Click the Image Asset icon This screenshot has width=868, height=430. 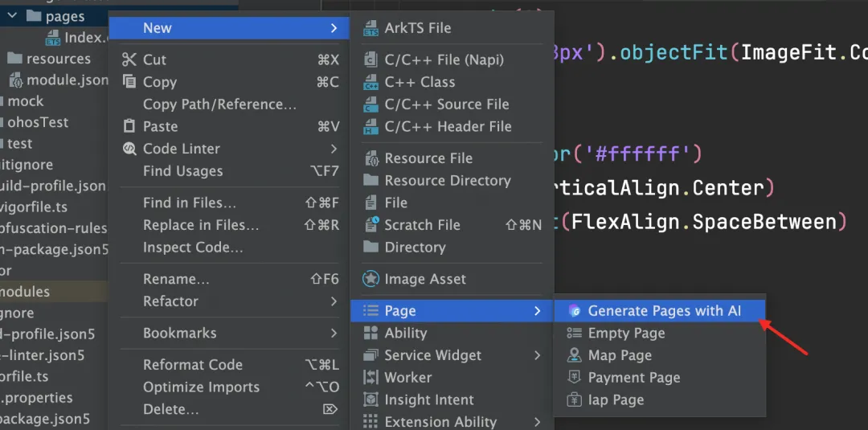[x=371, y=279]
